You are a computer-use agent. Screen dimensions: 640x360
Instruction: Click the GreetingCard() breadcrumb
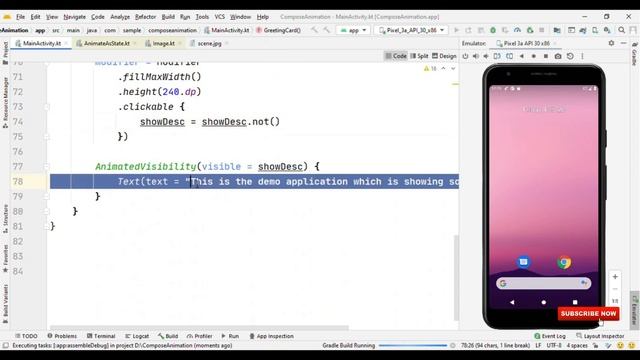(278, 30)
